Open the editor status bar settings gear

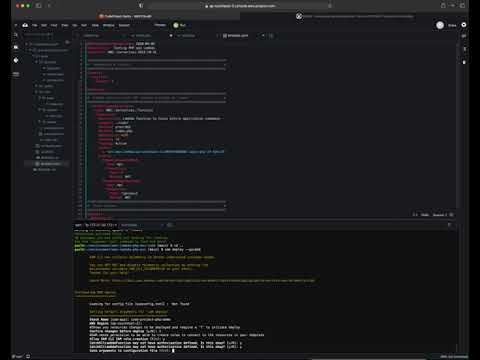pos(451,215)
